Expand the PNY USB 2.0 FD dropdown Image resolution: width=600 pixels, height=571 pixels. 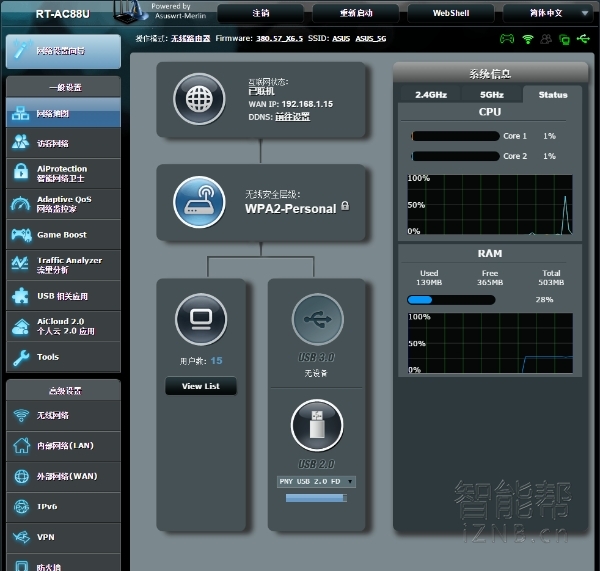(316, 481)
